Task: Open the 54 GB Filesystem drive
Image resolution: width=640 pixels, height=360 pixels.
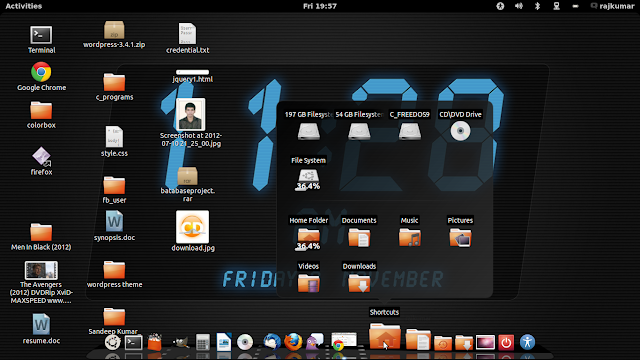Action: click(x=359, y=131)
